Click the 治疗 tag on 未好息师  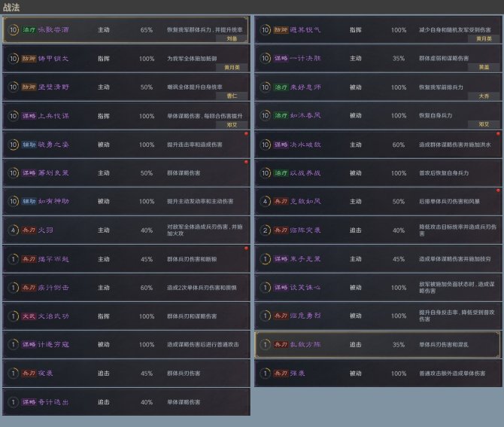click(280, 87)
